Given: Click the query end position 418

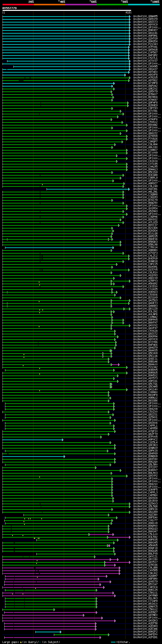Looking at the screenshot, I should [x=128, y=12].
